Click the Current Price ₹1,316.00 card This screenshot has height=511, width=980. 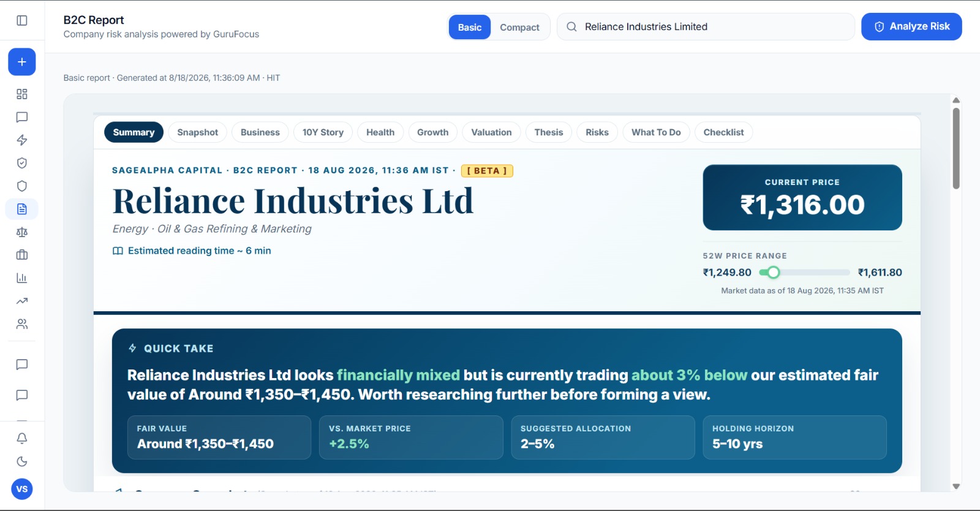(x=802, y=197)
